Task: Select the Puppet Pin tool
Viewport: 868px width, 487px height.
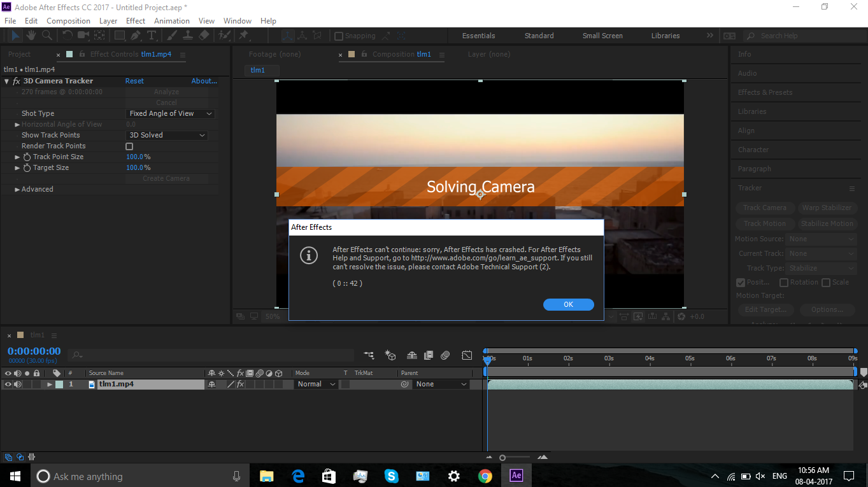Action: 243,36
